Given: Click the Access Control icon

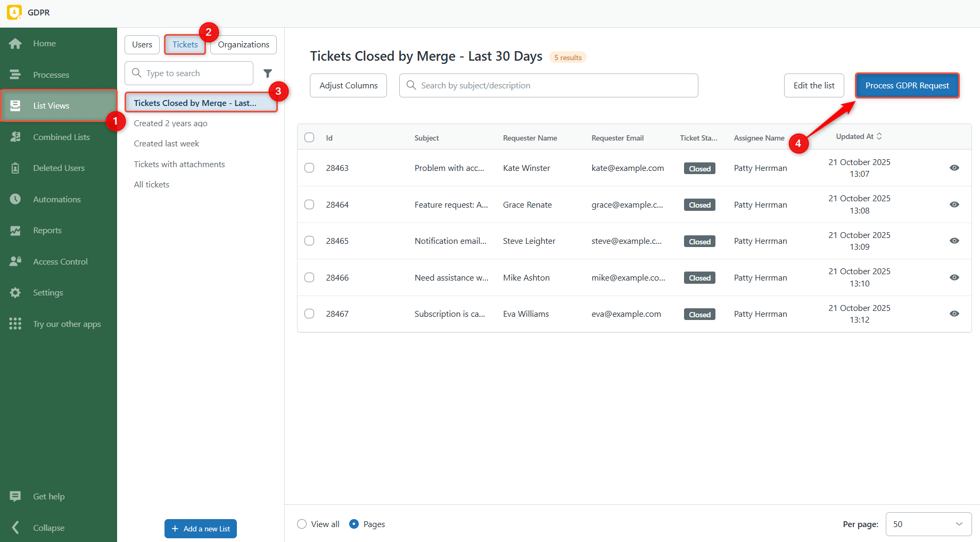Looking at the screenshot, I should (15, 261).
